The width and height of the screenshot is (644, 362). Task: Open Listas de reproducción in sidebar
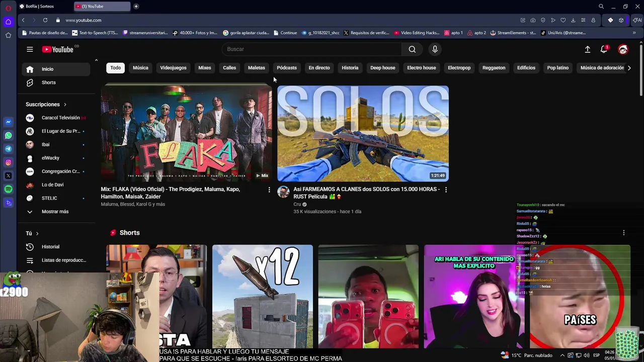(56, 260)
